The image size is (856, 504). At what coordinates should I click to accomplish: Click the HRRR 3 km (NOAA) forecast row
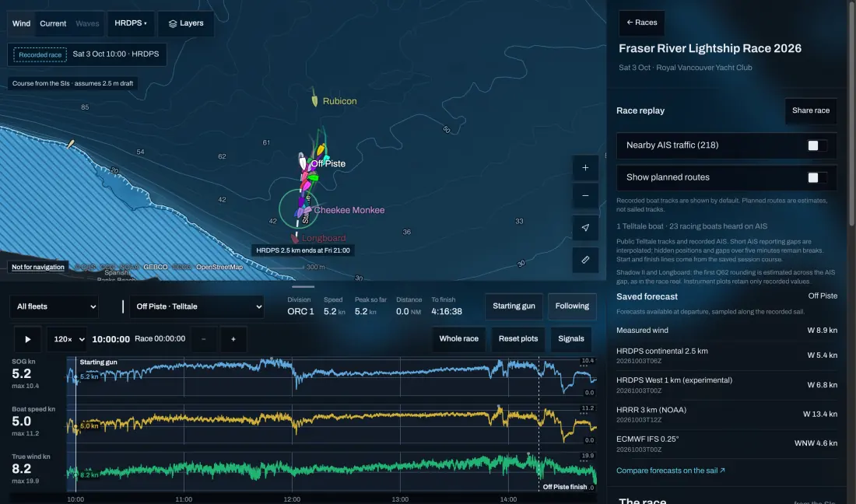(727, 415)
